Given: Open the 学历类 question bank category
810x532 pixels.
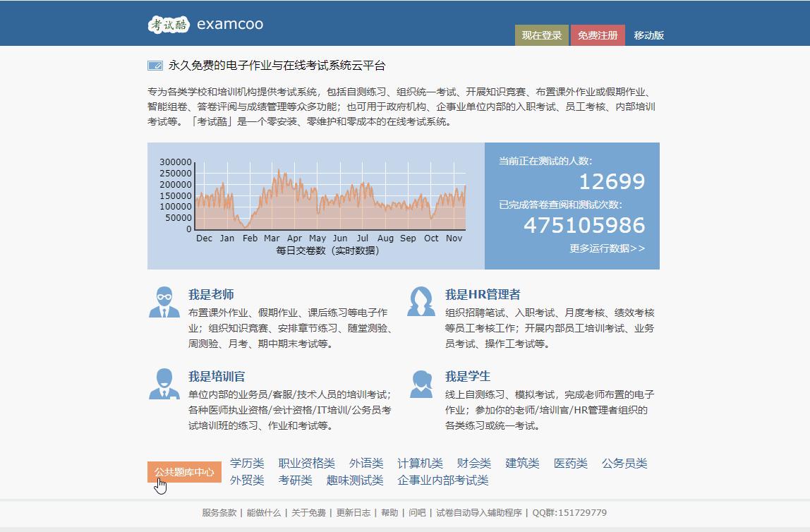Looking at the screenshot, I should pyautogui.click(x=248, y=464).
